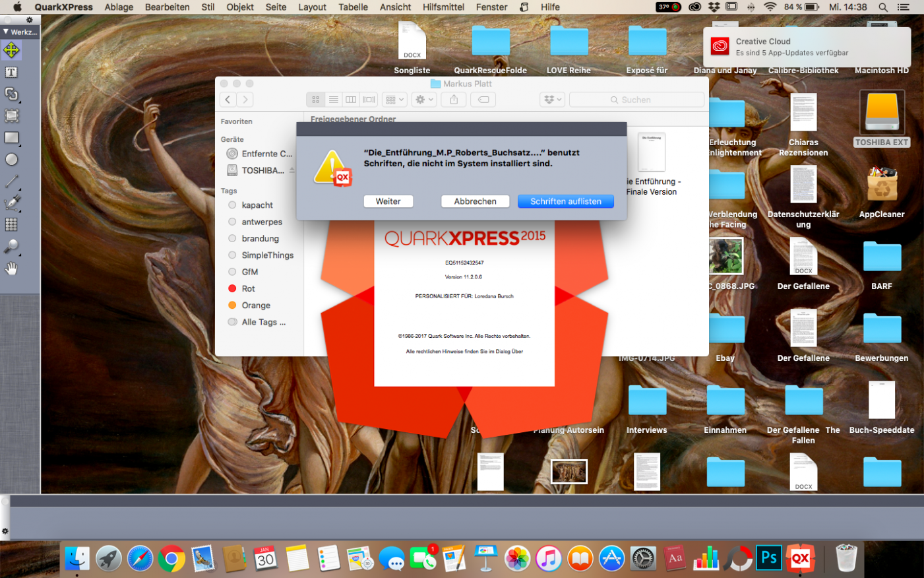Screen dimensions: 924x578
Task: Go forward in the Finder window
Action: 245,100
